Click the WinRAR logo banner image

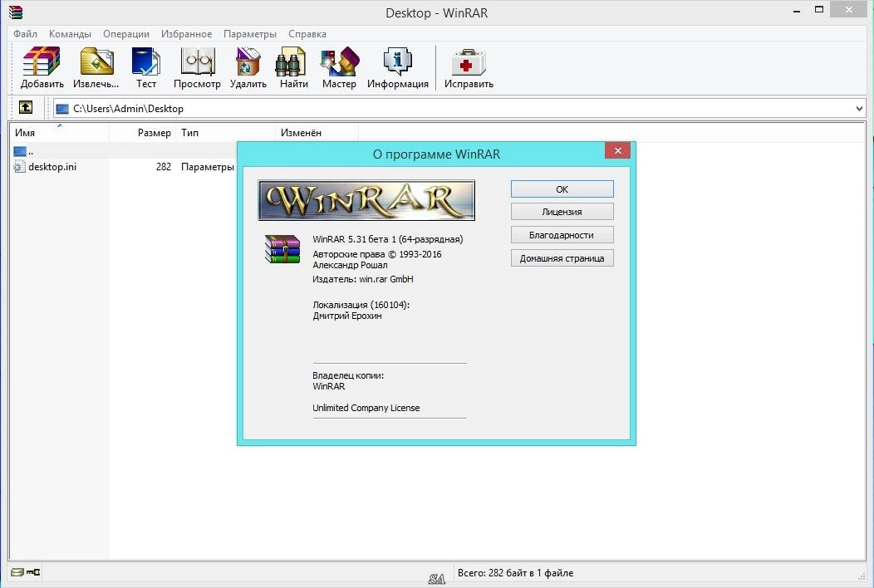coord(366,200)
